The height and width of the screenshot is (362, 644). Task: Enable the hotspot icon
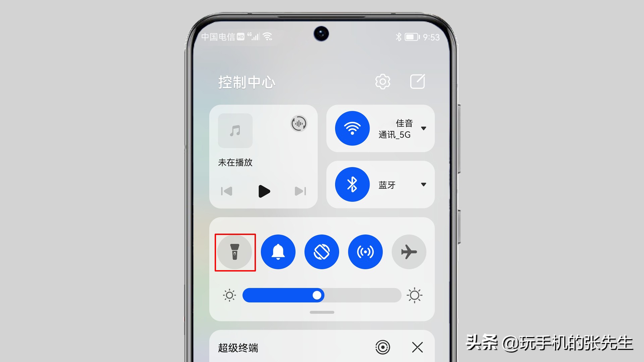pyautogui.click(x=365, y=251)
